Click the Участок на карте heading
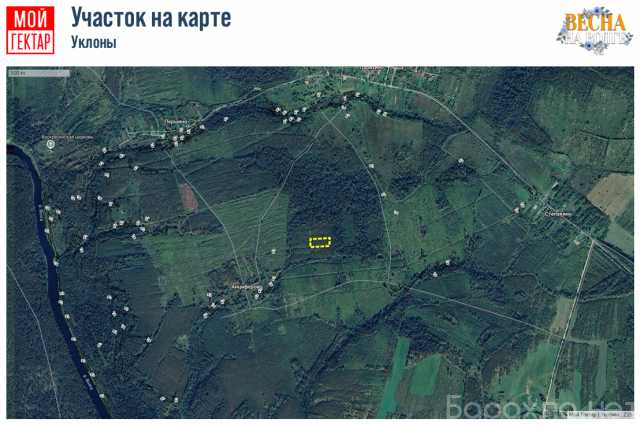This screenshot has height=426, width=640. 151,17
